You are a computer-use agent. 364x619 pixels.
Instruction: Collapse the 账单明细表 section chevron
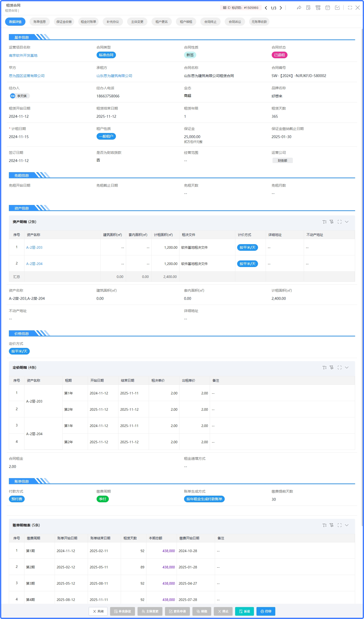coord(347,525)
